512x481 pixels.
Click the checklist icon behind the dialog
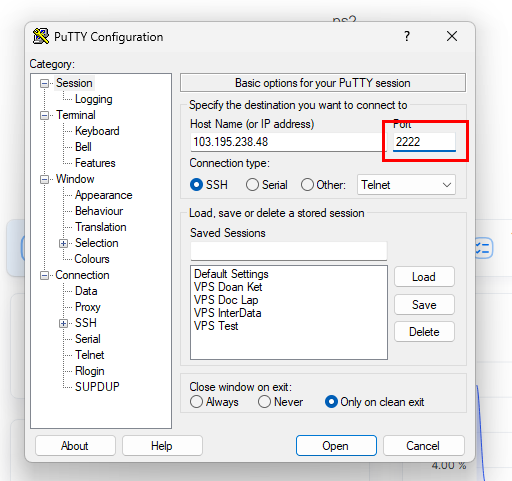coord(484,248)
